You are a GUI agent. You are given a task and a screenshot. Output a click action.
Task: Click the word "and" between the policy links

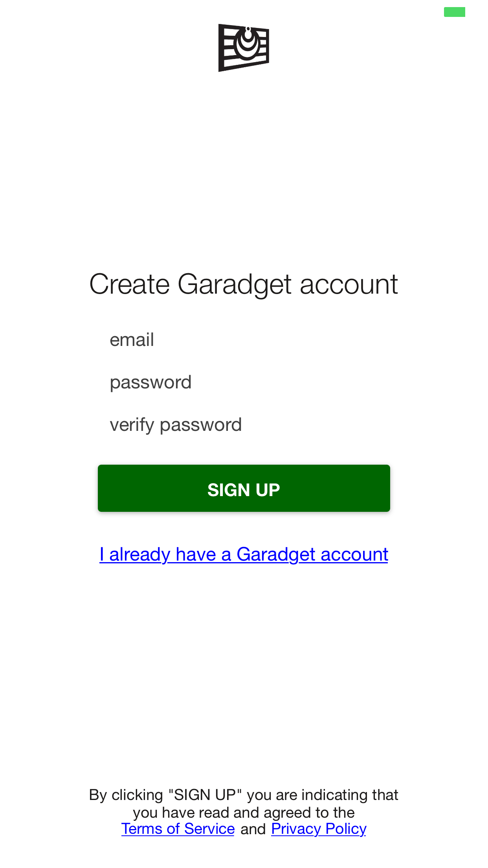253,829
